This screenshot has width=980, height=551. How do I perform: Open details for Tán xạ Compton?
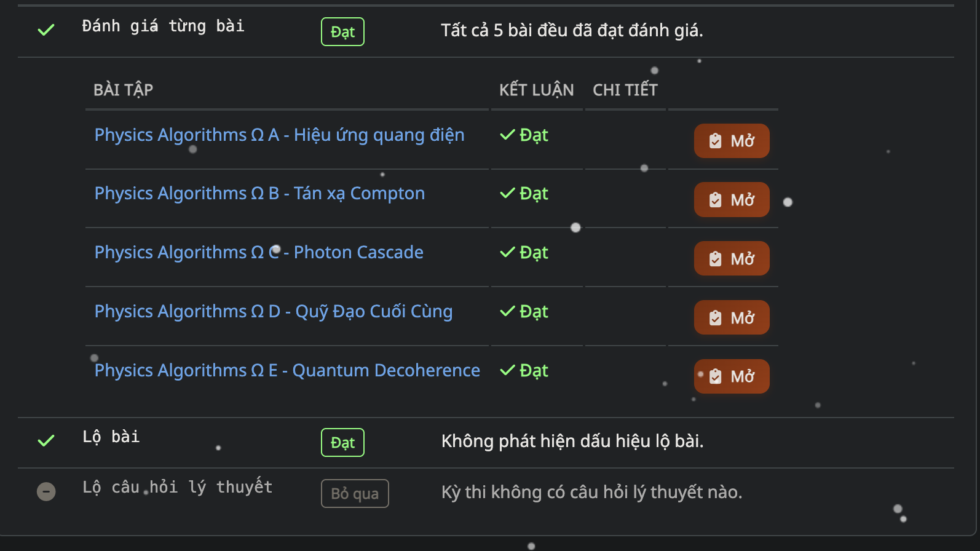click(x=732, y=200)
